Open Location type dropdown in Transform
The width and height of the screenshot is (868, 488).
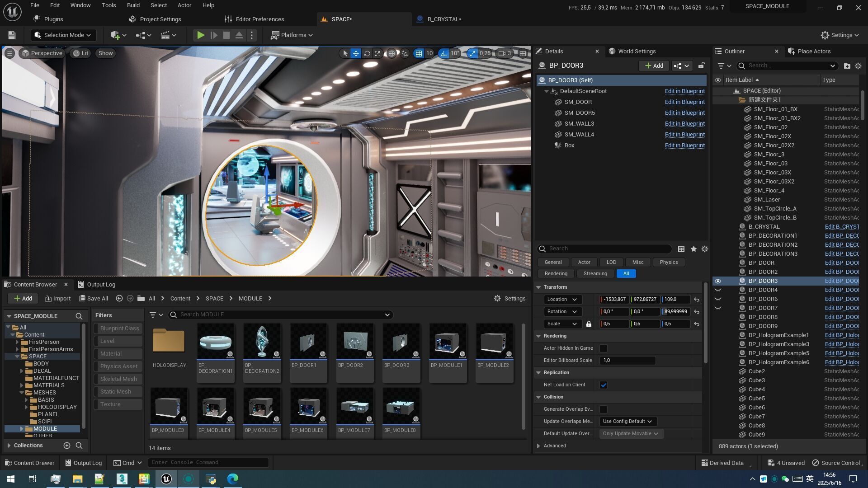click(x=562, y=300)
